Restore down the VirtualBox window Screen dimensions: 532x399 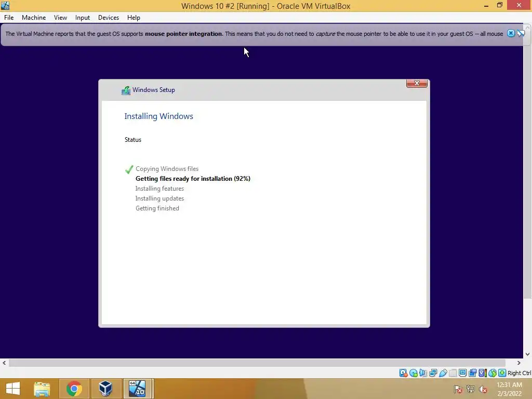pyautogui.click(x=500, y=5)
